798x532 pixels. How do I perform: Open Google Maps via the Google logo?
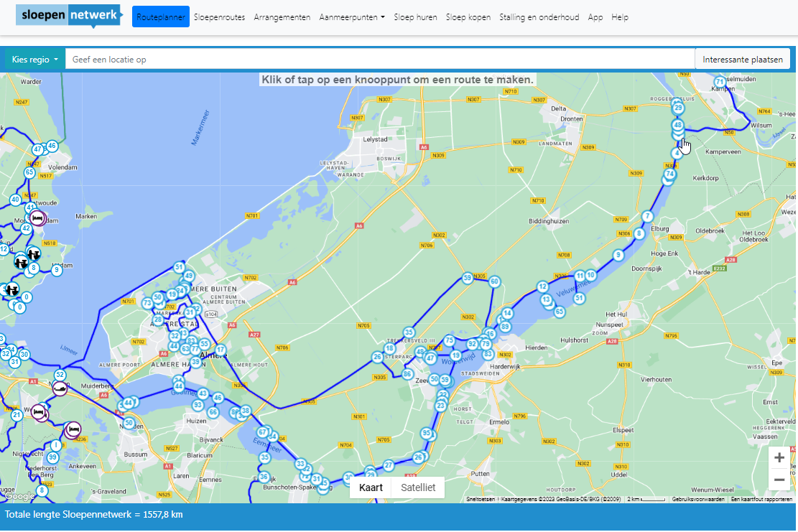click(x=18, y=495)
